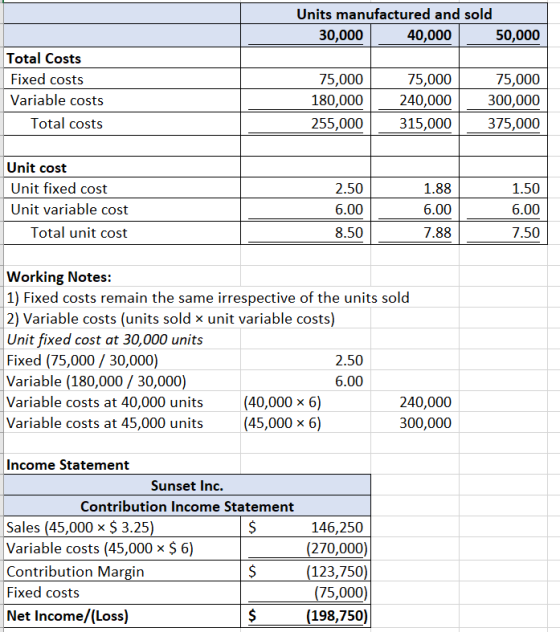Select 'Variable costs (45,000 × $ 6)' label
The image size is (560, 632).
pos(122,548)
